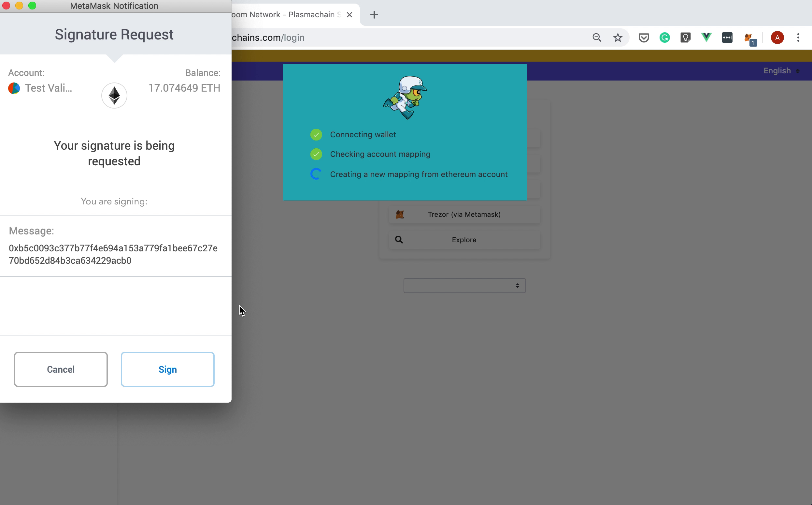Viewport: 812px width, 505px height.
Task: Open the Vue devtools extension icon
Action: [x=706, y=37]
